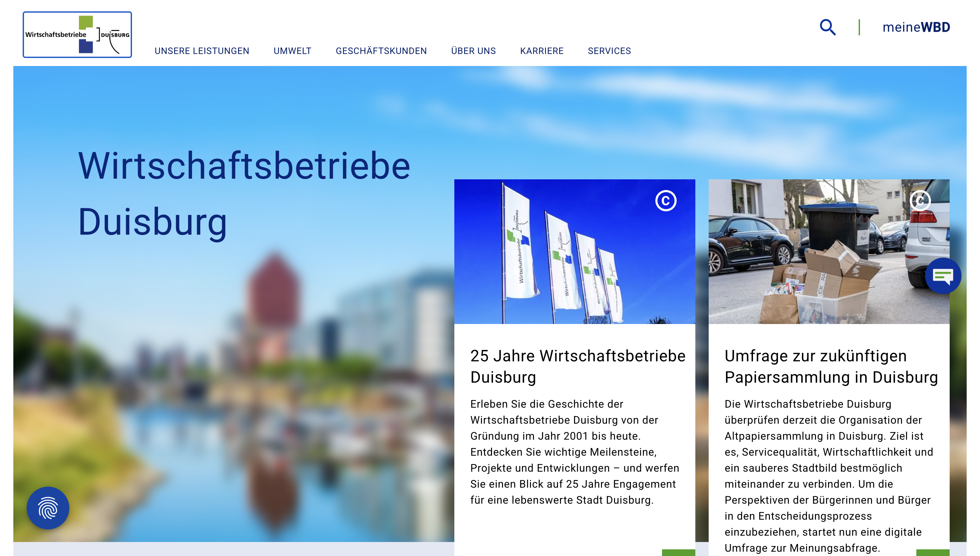Open the Über uns menu
The height and width of the screenshot is (556, 980).
tap(473, 51)
